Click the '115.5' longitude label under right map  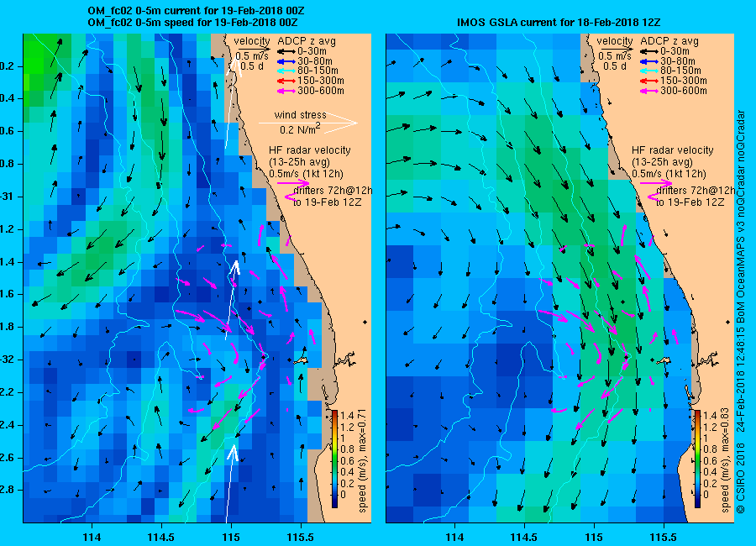pos(664,537)
